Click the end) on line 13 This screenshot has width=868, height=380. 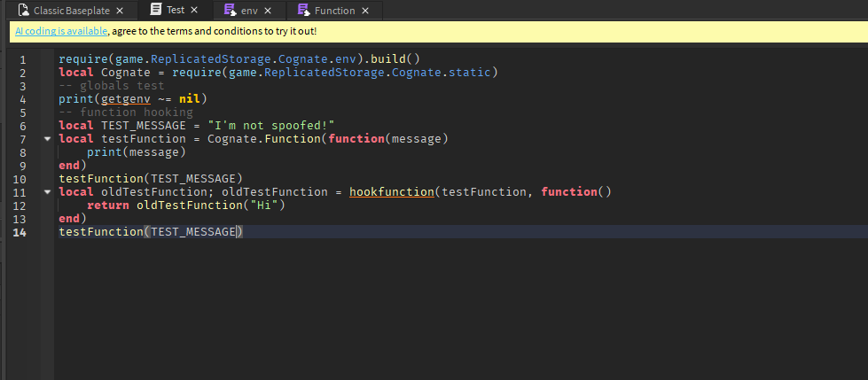[73, 219]
